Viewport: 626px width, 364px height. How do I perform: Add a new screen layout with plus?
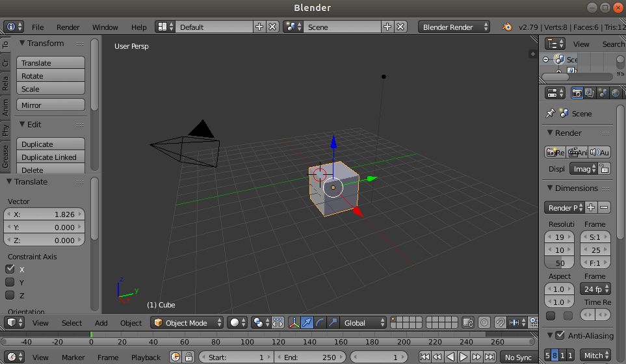[259, 27]
